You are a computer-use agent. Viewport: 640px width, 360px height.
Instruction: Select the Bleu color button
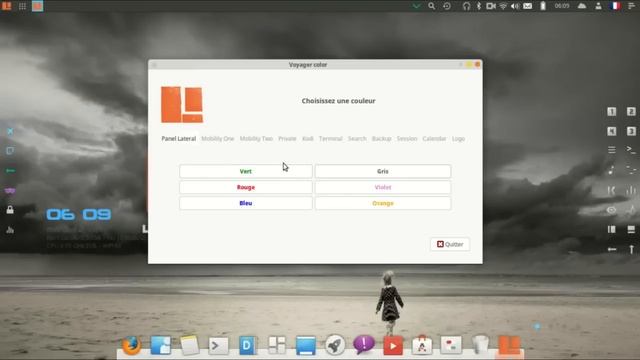(246, 203)
